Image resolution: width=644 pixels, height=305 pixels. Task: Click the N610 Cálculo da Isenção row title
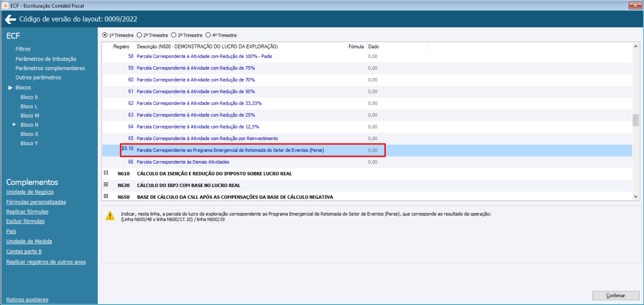(x=214, y=174)
